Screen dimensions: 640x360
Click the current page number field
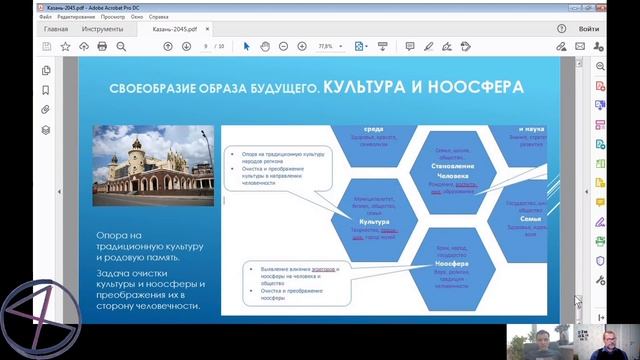pos(206,47)
